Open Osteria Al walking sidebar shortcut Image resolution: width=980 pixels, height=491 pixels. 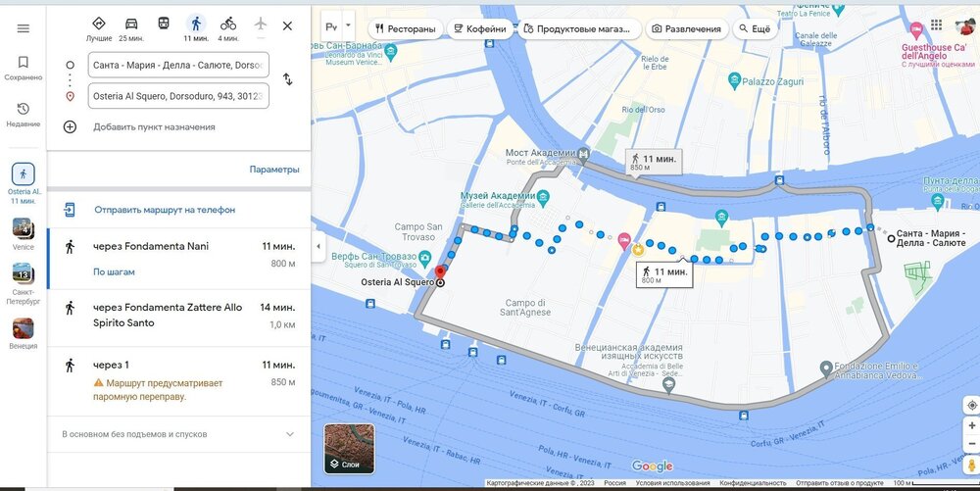point(24,183)
